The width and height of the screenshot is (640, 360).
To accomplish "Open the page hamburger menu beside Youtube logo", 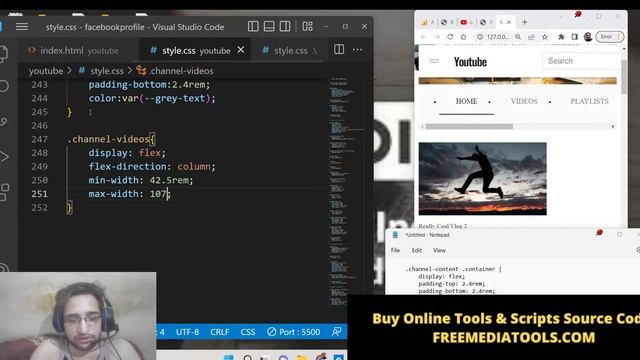I will [x=434, y=61].
